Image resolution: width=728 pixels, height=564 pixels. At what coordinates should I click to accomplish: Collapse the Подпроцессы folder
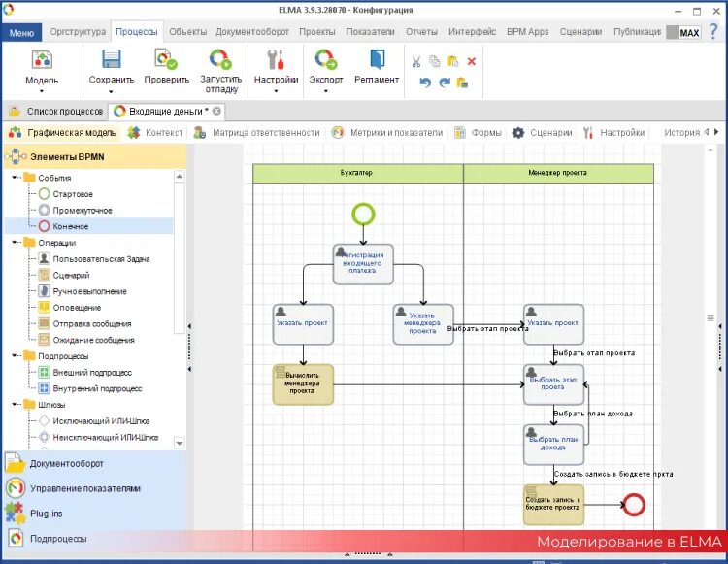(15, 355)
